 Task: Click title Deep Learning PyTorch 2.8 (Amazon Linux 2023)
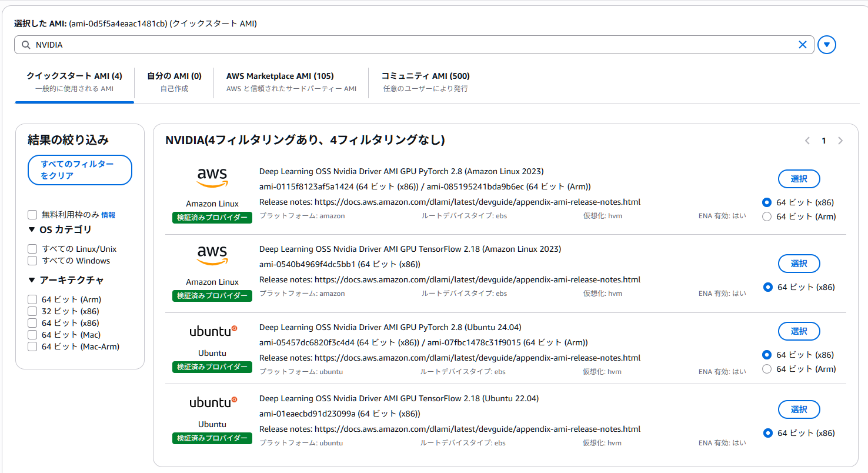click(402, 172)
